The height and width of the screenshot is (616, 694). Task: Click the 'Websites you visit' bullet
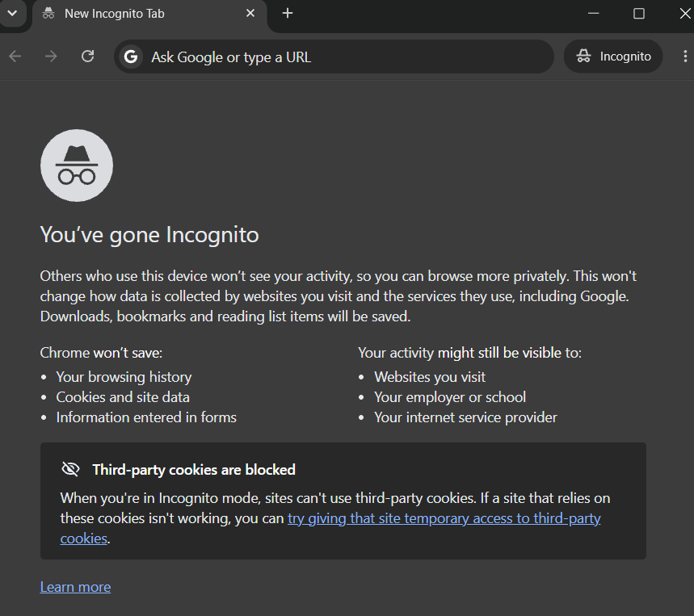pos(430,377)
